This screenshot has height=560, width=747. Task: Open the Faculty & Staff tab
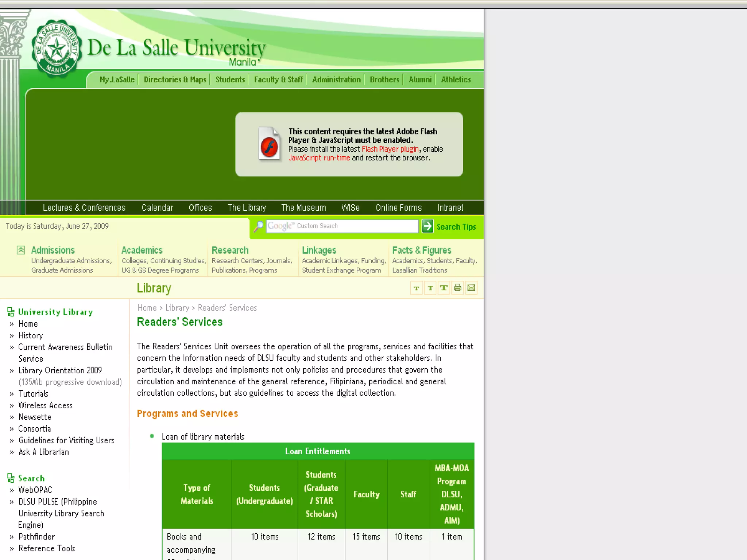coord(278,79)
